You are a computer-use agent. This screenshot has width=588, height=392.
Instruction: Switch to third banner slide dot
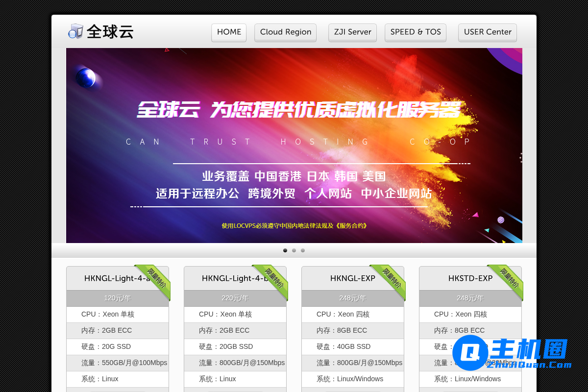coord(303,250)
